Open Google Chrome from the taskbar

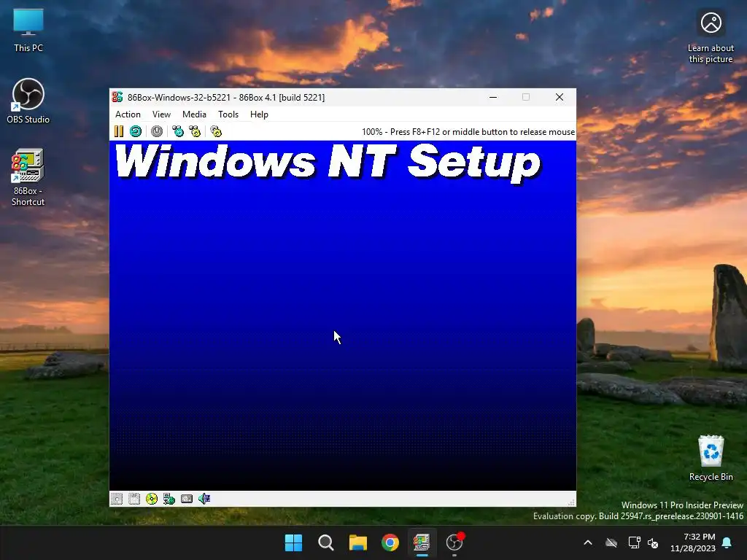click(390, 542)
